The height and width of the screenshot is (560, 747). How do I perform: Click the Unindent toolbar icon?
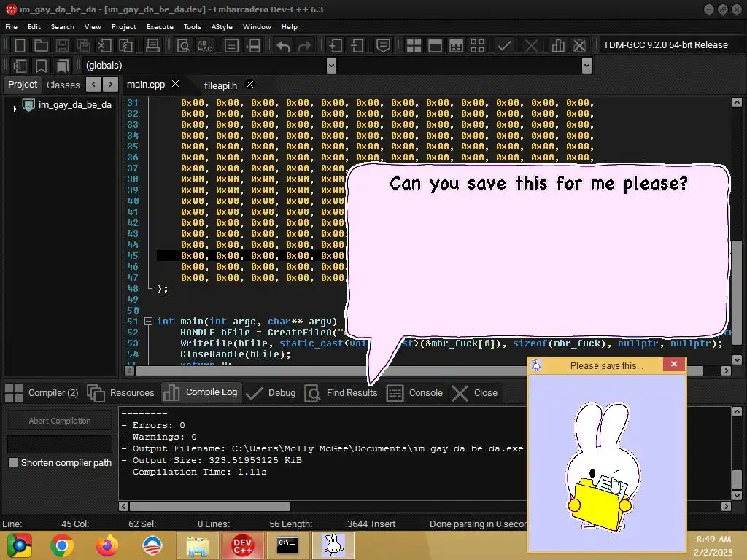pos(357,46)
